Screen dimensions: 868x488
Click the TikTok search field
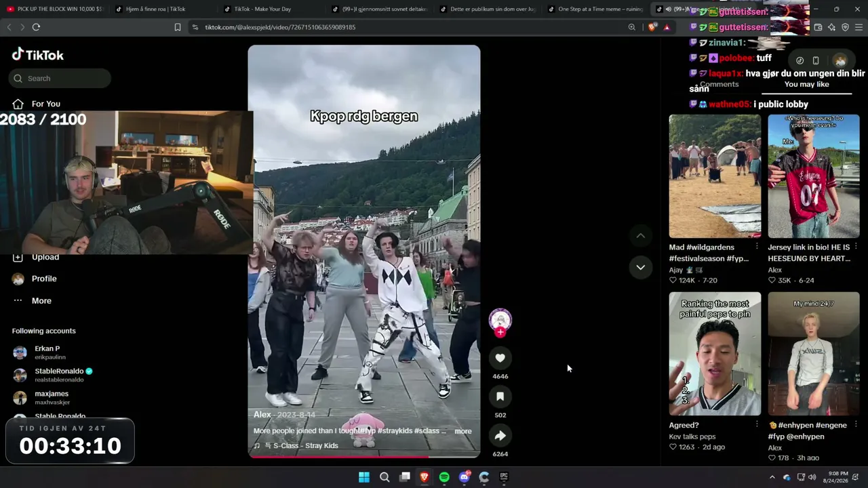click(60, 79)
